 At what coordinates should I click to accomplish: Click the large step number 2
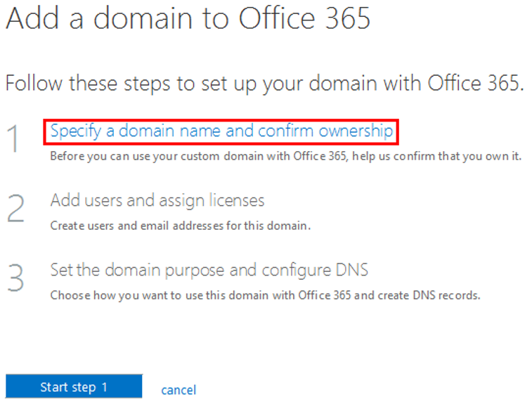(x=15, y=209)
